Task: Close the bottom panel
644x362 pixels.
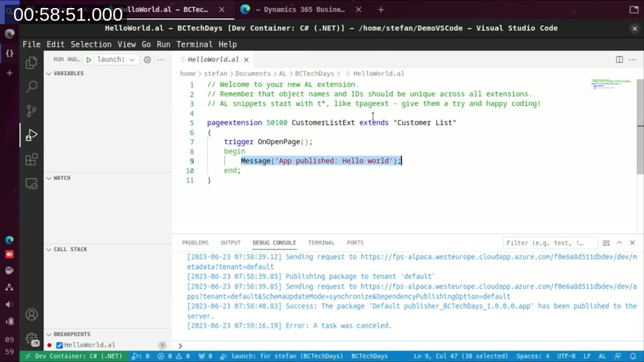Action: click(633, 243)
